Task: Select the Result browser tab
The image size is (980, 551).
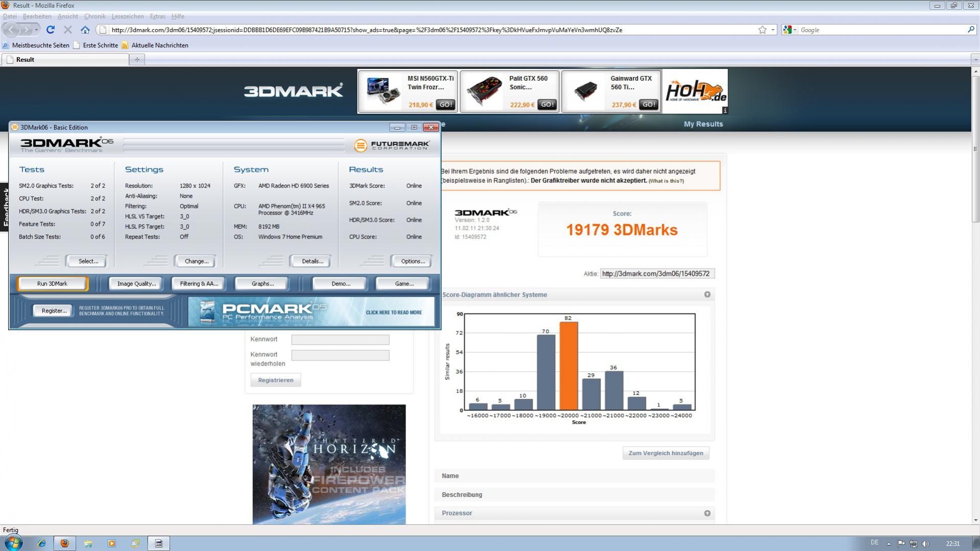Action: [65, 60]
